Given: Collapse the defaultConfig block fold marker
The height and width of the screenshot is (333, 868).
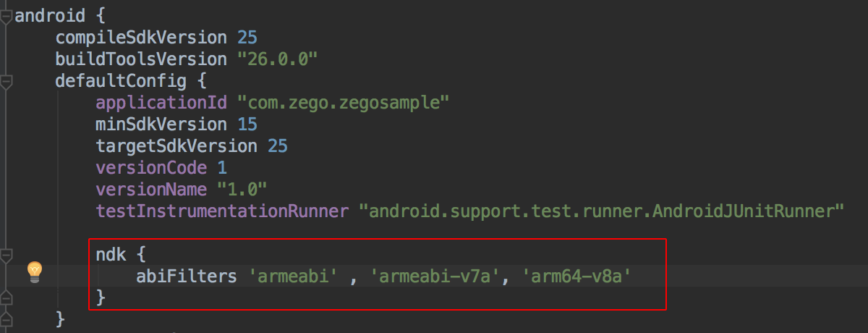Looking at the screenshot, I should (x=6, y=81).
